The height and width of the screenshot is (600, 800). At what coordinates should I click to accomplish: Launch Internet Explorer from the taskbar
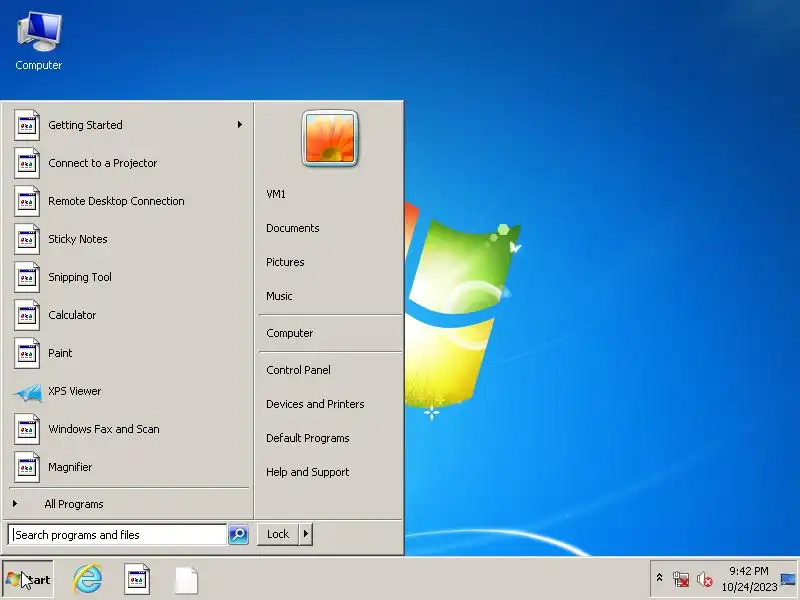coord(87,579)
